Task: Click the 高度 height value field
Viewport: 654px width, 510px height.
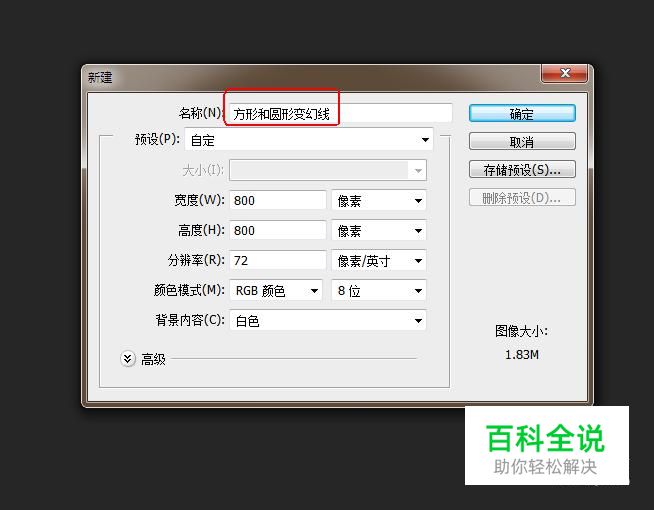Action: [x=278, y=231]
